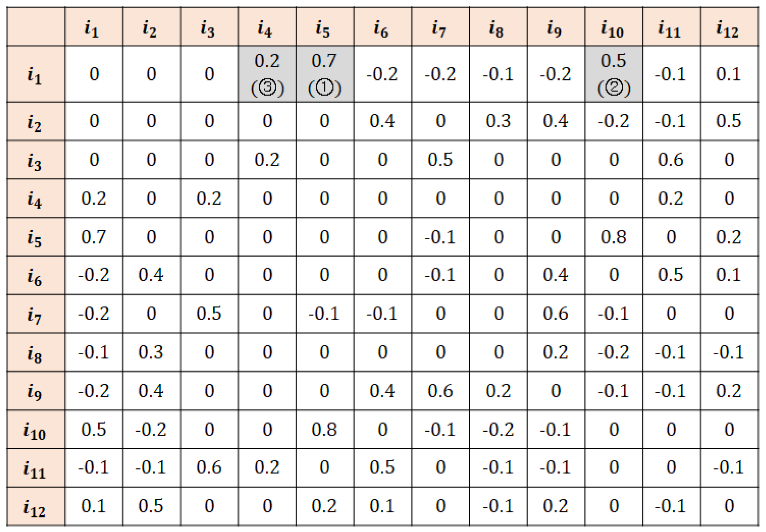Viewport: 766px width, 532px height.
Task: Click the shaded 0.7 (①) cell
Action: (325, 74)
